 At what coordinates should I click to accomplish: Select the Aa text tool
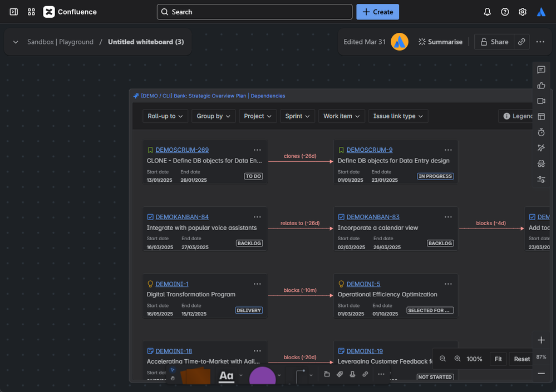226,375
